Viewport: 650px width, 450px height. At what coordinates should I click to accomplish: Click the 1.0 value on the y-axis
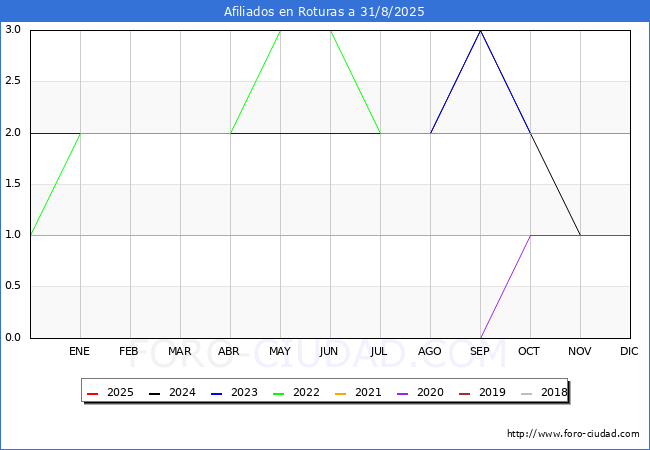tap(13, 235)
